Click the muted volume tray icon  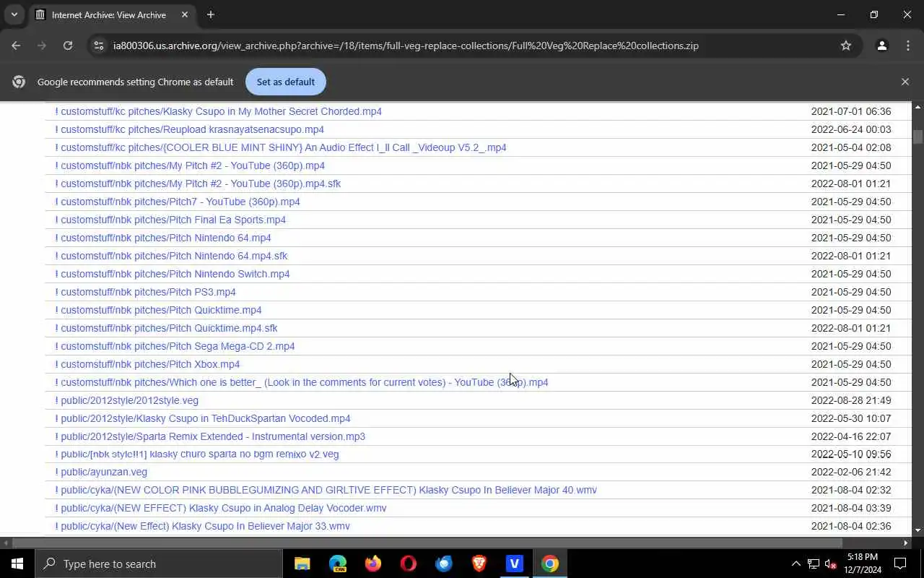(830, 564)
